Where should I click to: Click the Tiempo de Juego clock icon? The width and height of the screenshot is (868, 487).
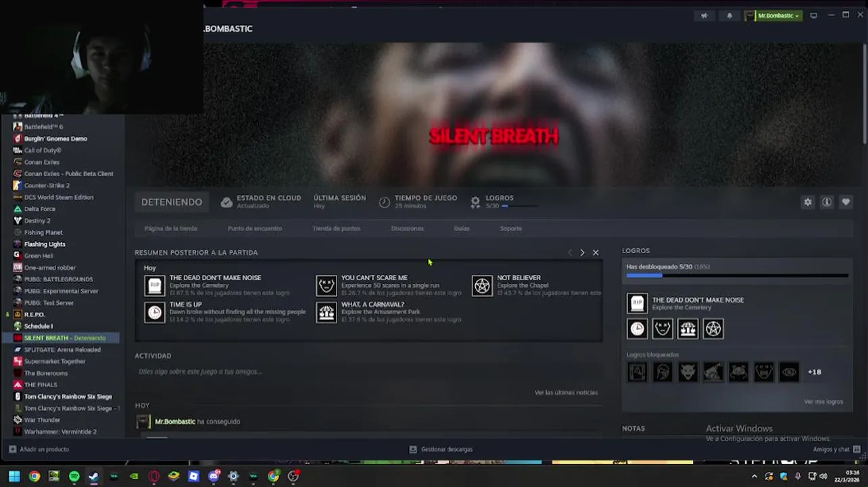pyautogui.click(x=384, y=202)
